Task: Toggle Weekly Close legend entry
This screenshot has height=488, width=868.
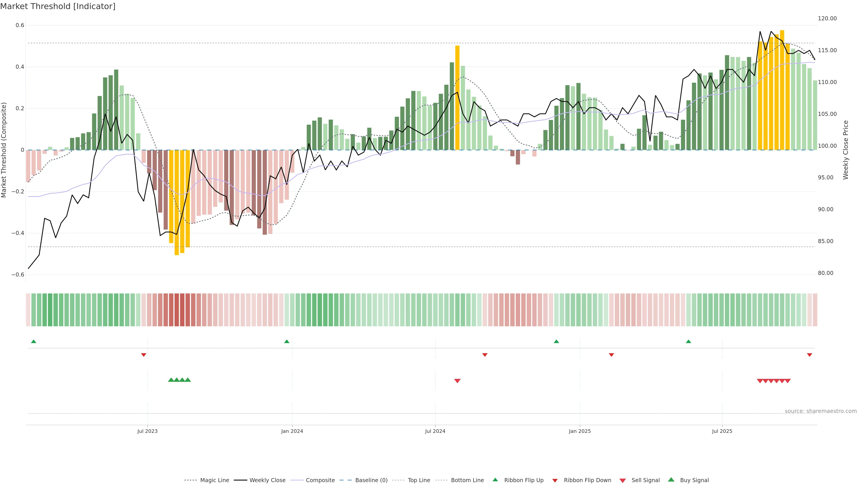Action: pyautogui.click(x=267, y=480)
